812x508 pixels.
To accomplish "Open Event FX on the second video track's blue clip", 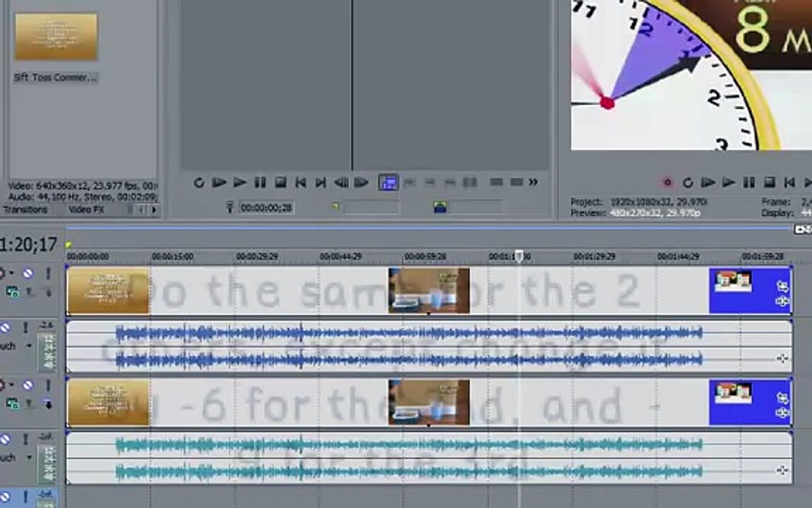I will [782, 413].
